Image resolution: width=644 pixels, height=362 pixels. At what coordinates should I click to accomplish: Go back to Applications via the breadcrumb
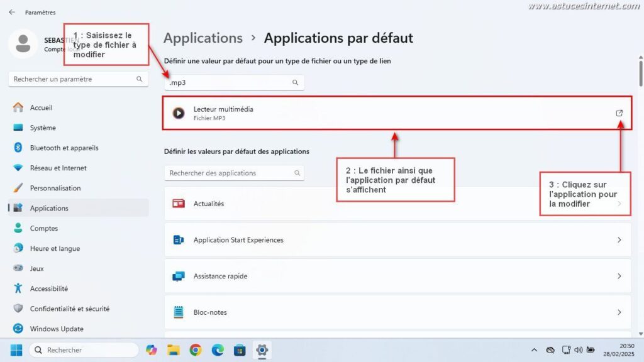(x=203, y=38)
